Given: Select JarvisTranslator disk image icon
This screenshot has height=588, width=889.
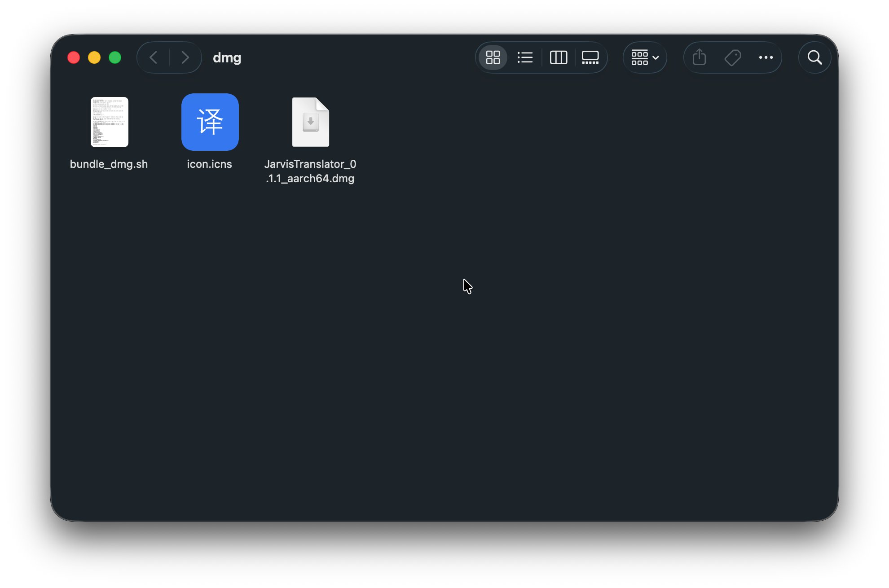Looking at the screenshot, I should 310,122.
